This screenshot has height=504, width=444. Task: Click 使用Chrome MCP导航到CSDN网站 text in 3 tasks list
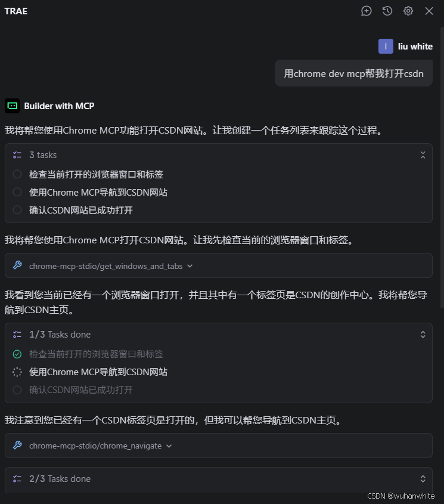pos(98,192)
